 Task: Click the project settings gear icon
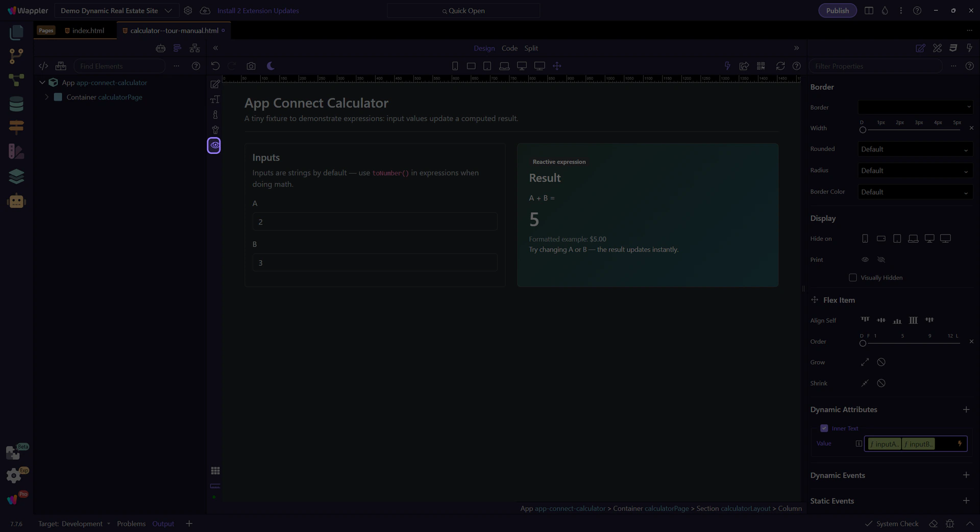pos(188,11)
